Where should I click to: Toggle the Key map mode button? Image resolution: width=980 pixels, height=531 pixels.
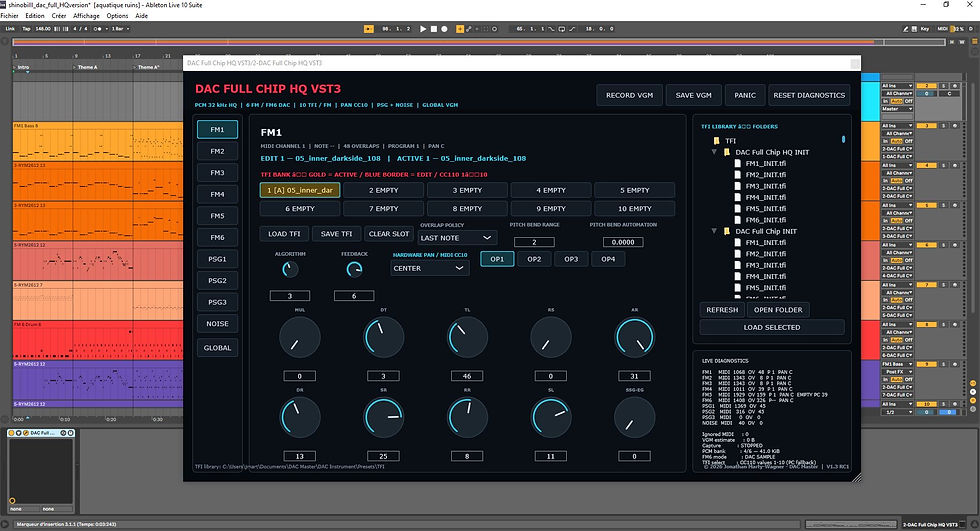click(x=924, y=29)
